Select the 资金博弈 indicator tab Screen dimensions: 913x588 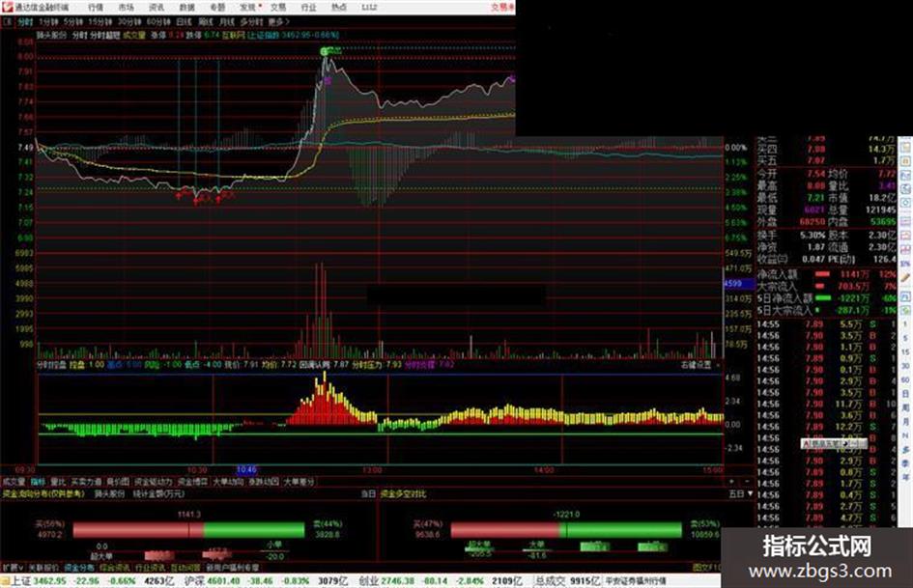[x=192, y=482]
